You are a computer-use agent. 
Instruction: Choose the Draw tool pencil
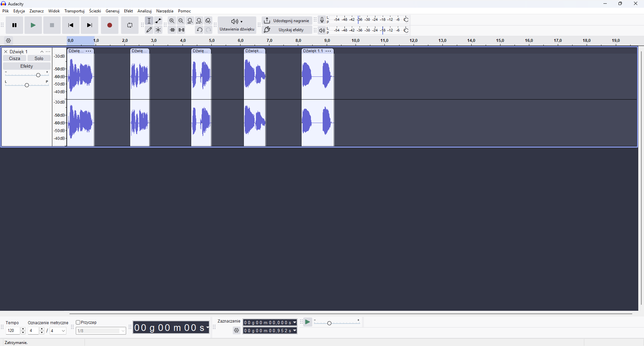point(149,30)
